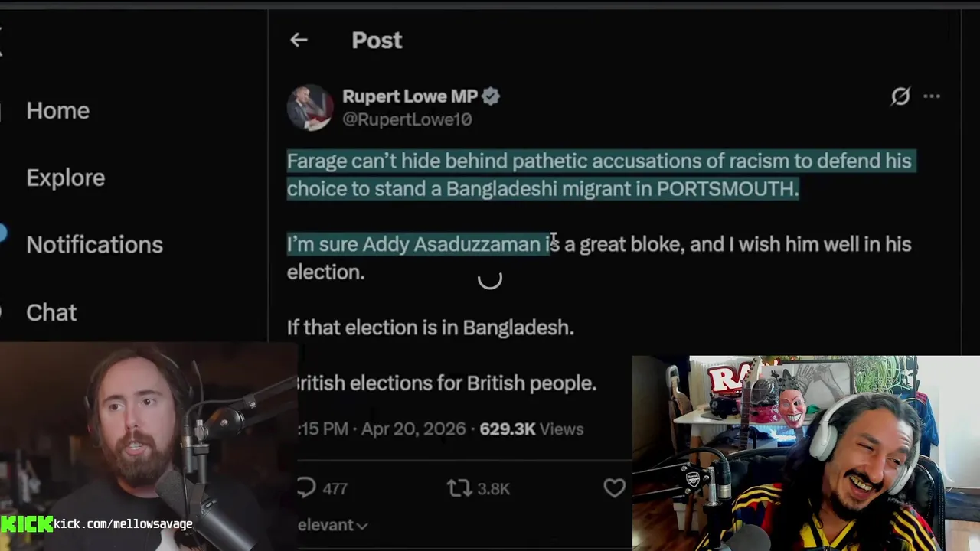
Task: Open Rupert Lowe's profile picture
Action: pyautogui.click(x=310, y=108)
